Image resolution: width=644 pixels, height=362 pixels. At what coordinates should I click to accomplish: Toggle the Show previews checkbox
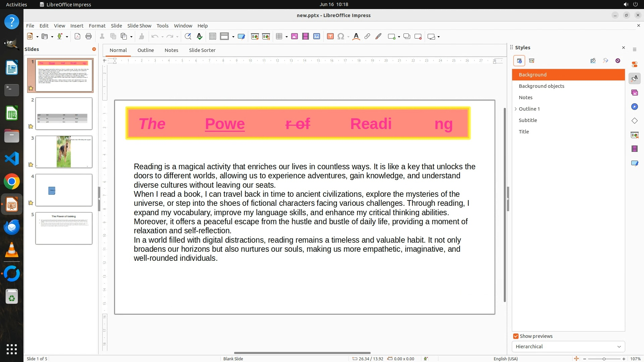(x=516, y=336)
